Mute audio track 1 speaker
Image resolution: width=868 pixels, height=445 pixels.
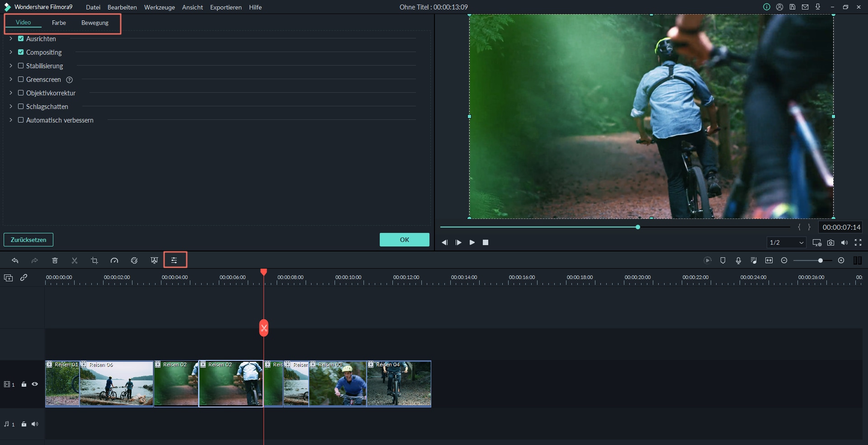35,424
